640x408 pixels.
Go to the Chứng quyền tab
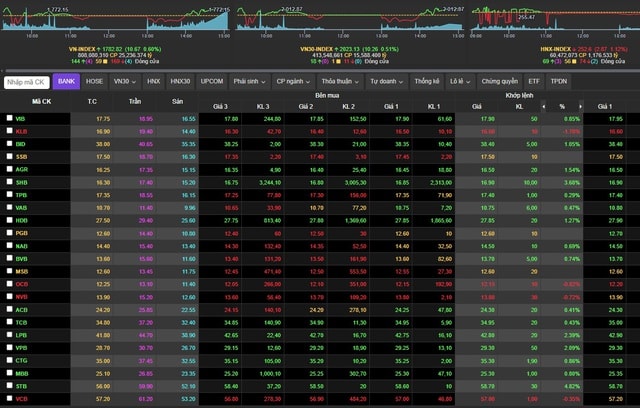click(x=500, y=81)
